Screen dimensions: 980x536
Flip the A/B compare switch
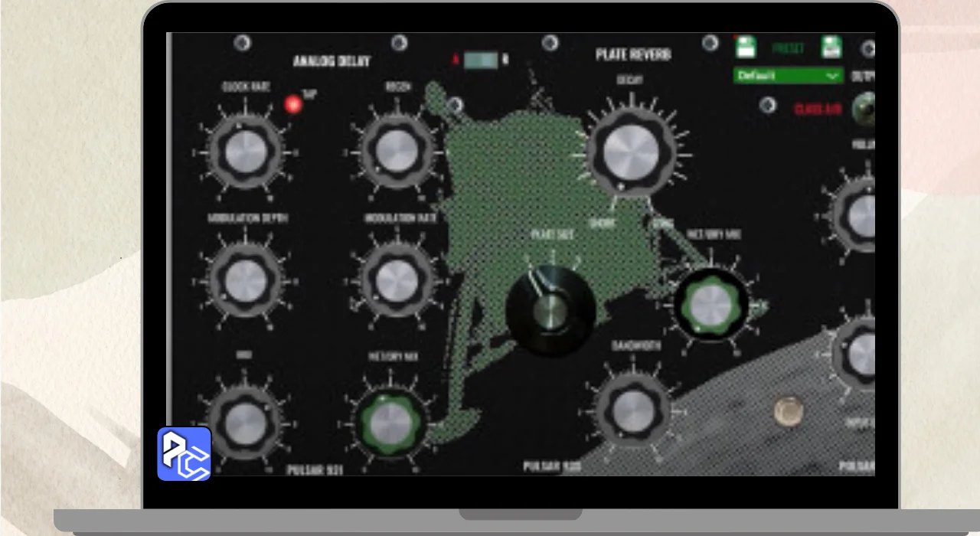[x=482, y=60]
